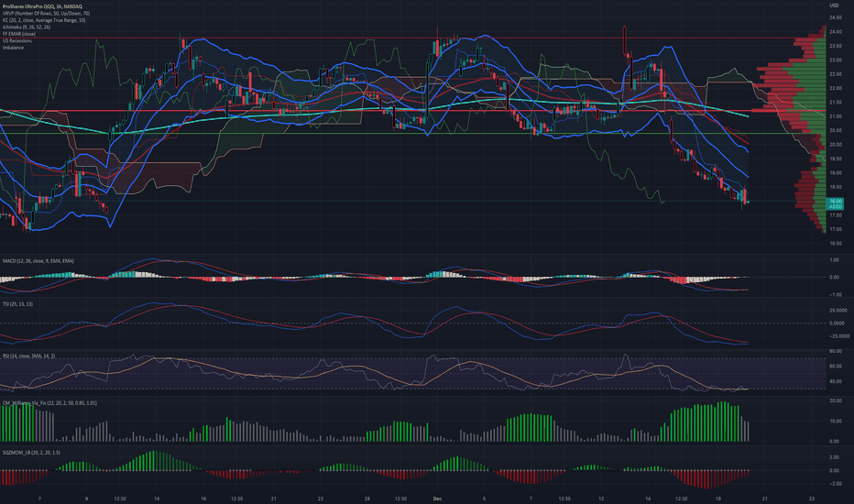This screenshot has height=504, width=854.
Task: Click the squeeze momentum scale value -2.00
Action: (834, 484)
